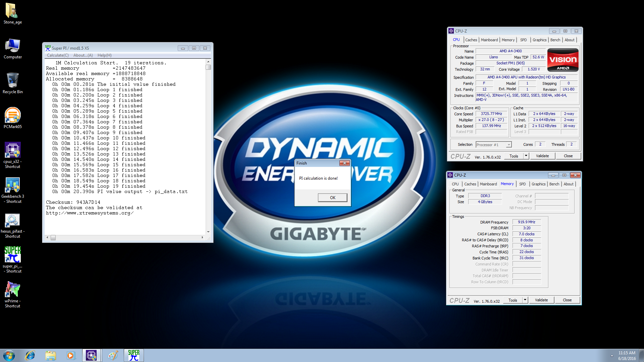Launch the wPrime shortcut icon

(x=12, y=295)
